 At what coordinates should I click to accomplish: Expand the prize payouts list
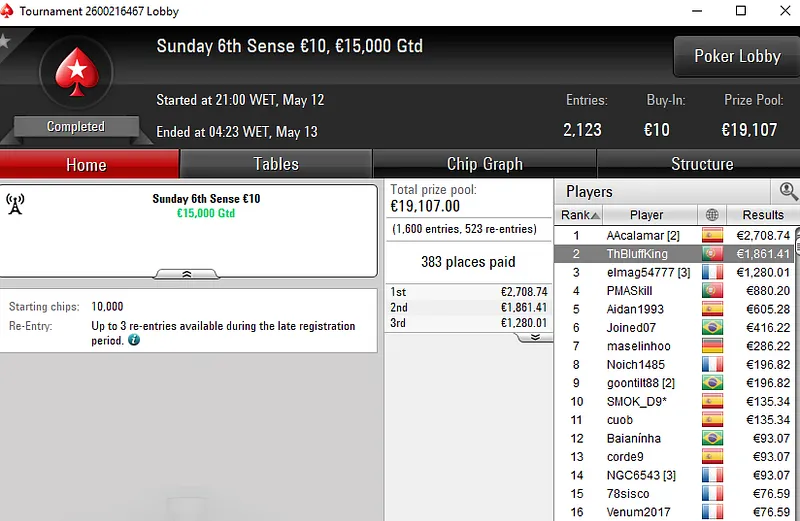[x=534, y=337]
